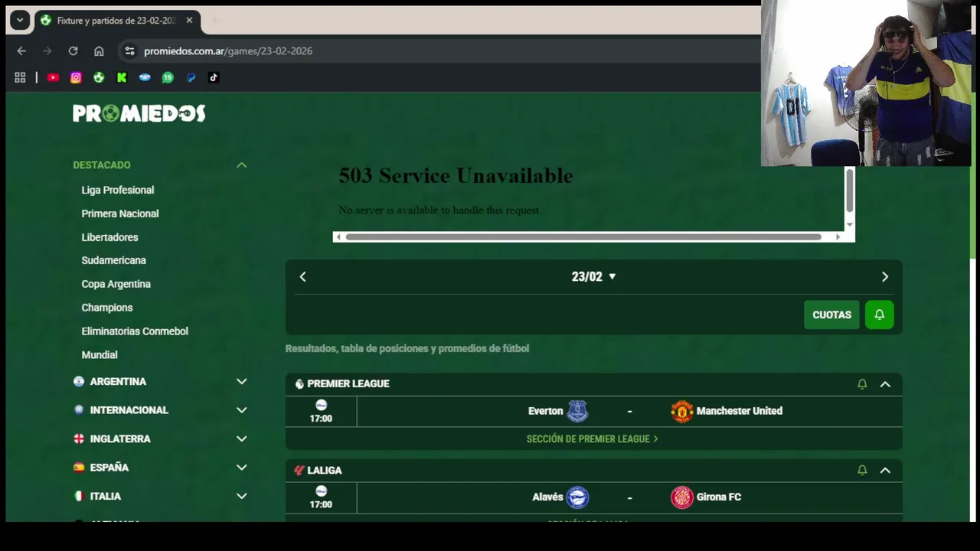Go to the next date
This screenshot has height=551, width=980.
[x=885, y=277]
